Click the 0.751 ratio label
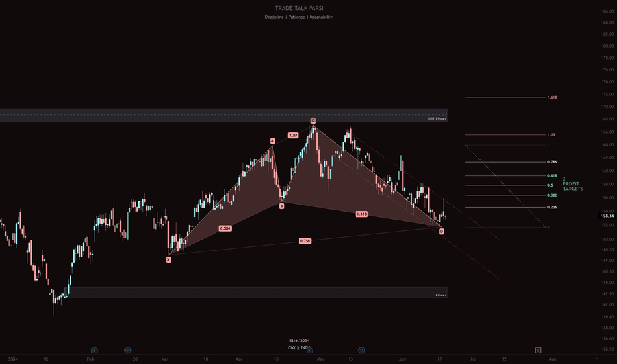 point(305,241)
